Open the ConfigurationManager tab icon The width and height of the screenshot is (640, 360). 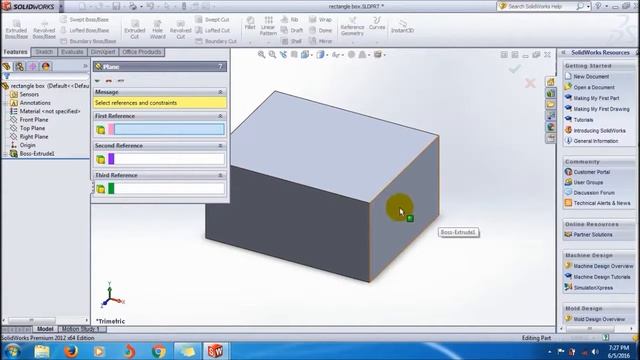[33, 66]
